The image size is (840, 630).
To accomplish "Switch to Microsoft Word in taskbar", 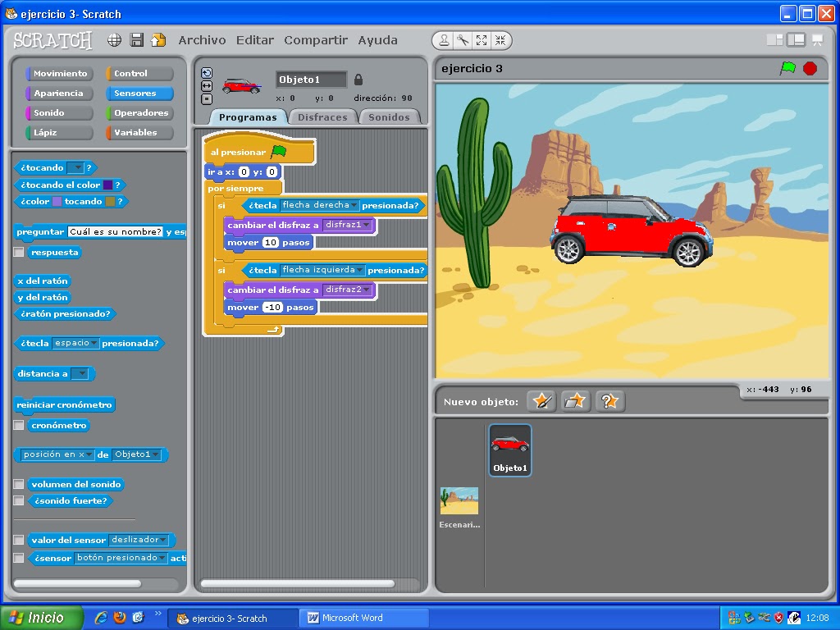I will [363, 618].
